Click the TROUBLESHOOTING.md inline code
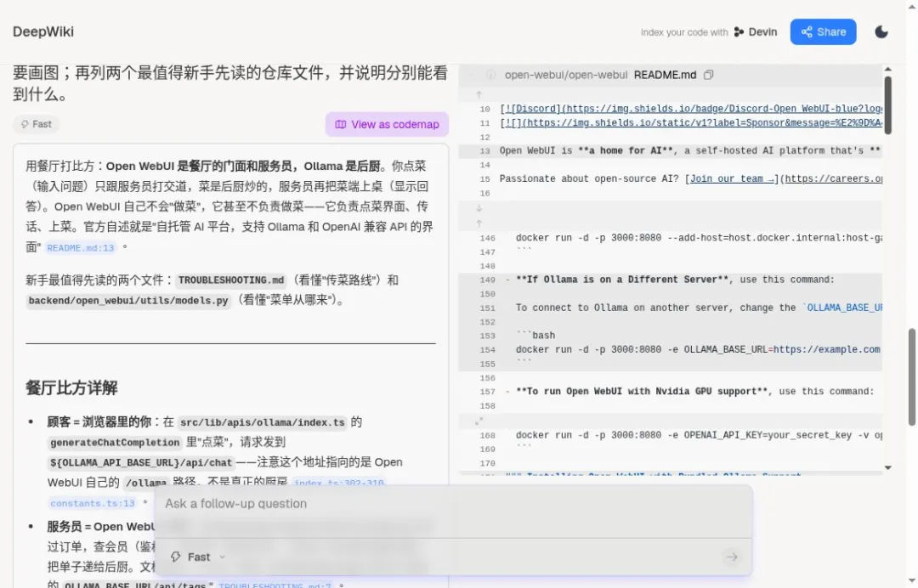The image size is (918, 588). click(x=230, y=280)
